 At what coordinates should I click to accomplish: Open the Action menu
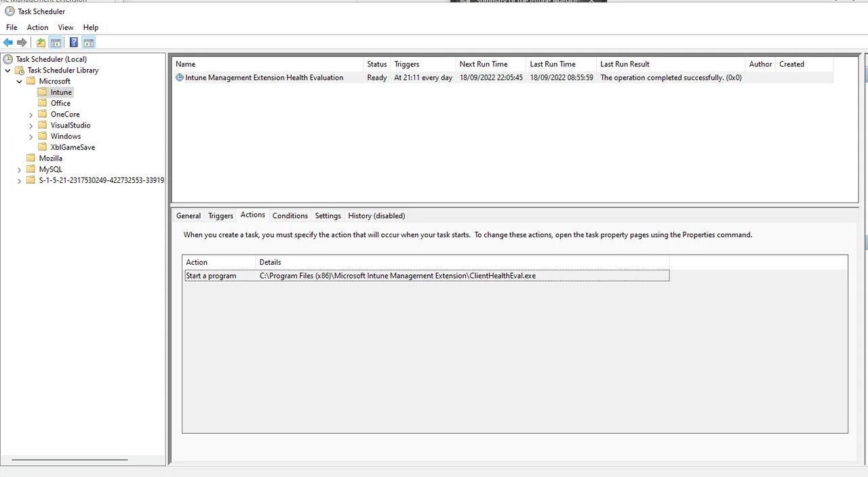[x=37, y=27]
